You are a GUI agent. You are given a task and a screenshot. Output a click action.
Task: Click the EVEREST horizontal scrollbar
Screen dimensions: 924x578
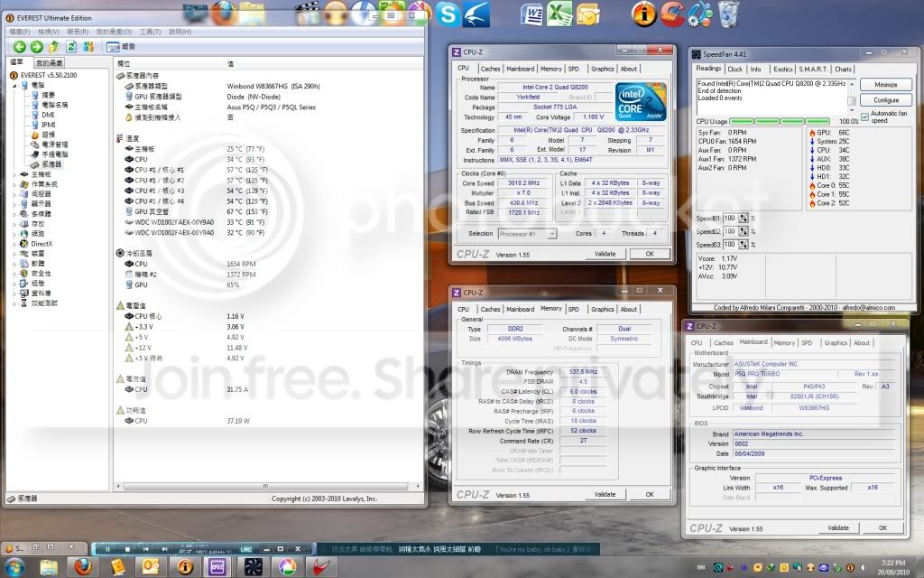click(x=266, y=487)
